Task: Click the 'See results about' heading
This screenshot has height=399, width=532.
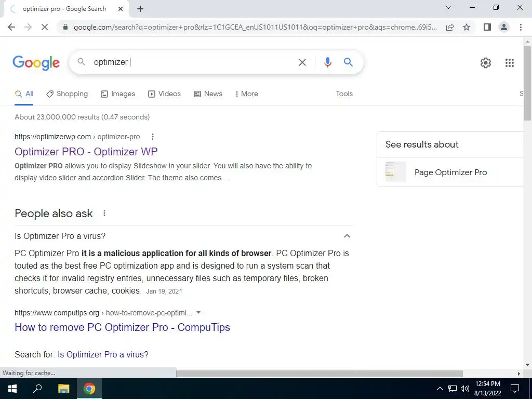Action: [x=422, y=144]
